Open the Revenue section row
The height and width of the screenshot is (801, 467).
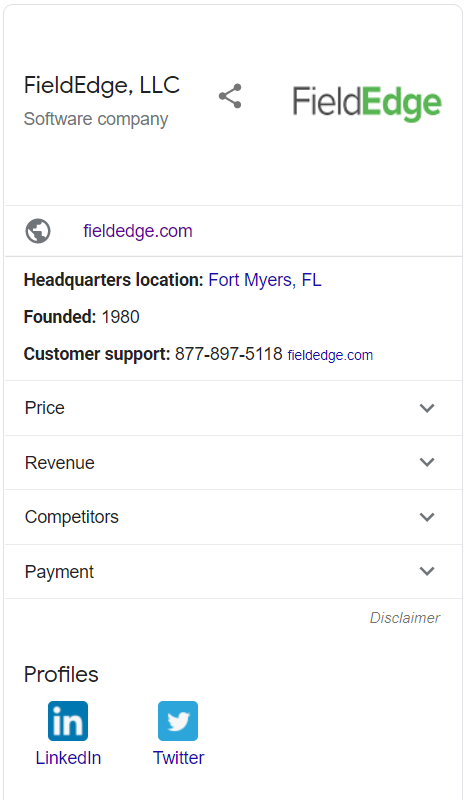click(x=234, y=463)
